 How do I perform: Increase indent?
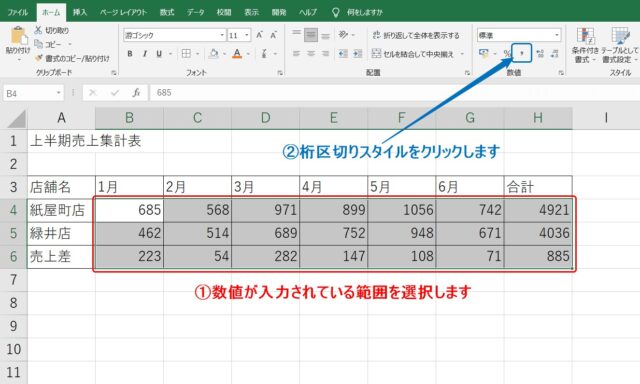358,53
